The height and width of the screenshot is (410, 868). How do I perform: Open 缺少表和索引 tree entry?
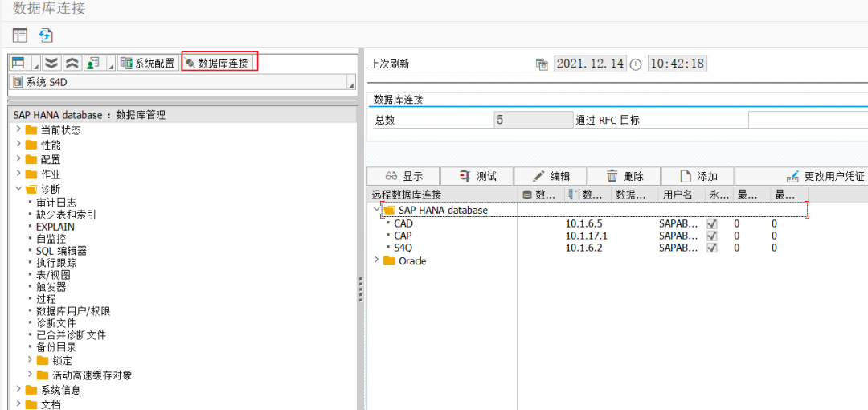point(66,215)
